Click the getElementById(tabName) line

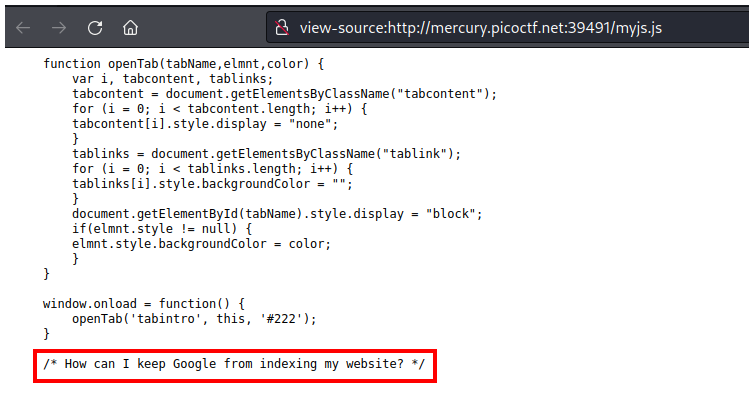coord(277,213)
